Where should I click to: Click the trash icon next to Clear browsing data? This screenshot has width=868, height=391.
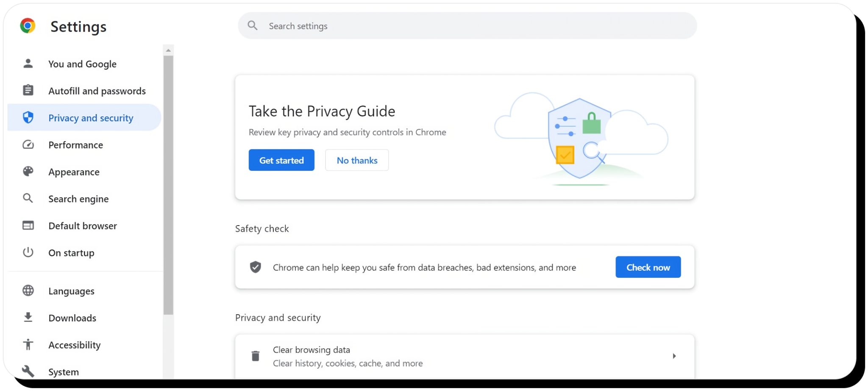click(x=255, y=356)
